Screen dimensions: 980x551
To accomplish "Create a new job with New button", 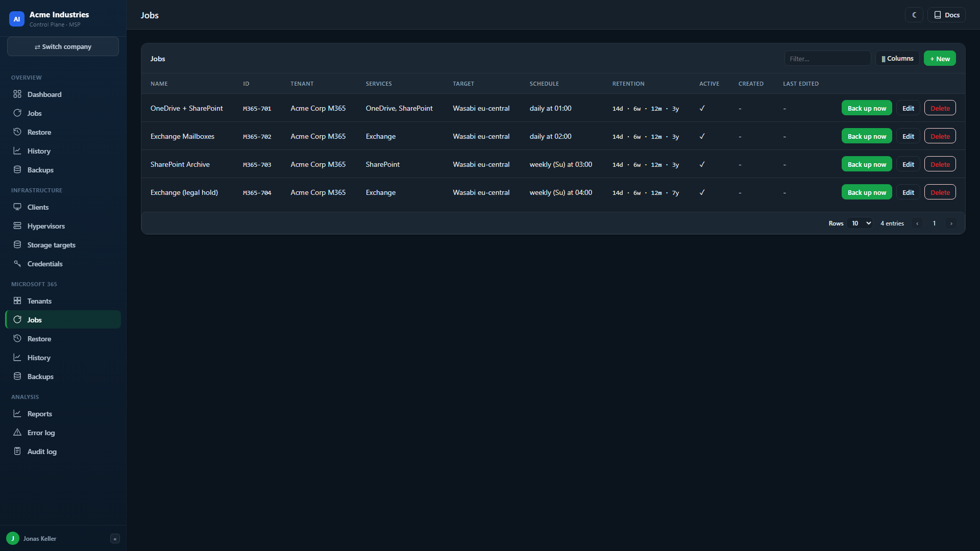I will pyautogui.click(x=940, y=59).
